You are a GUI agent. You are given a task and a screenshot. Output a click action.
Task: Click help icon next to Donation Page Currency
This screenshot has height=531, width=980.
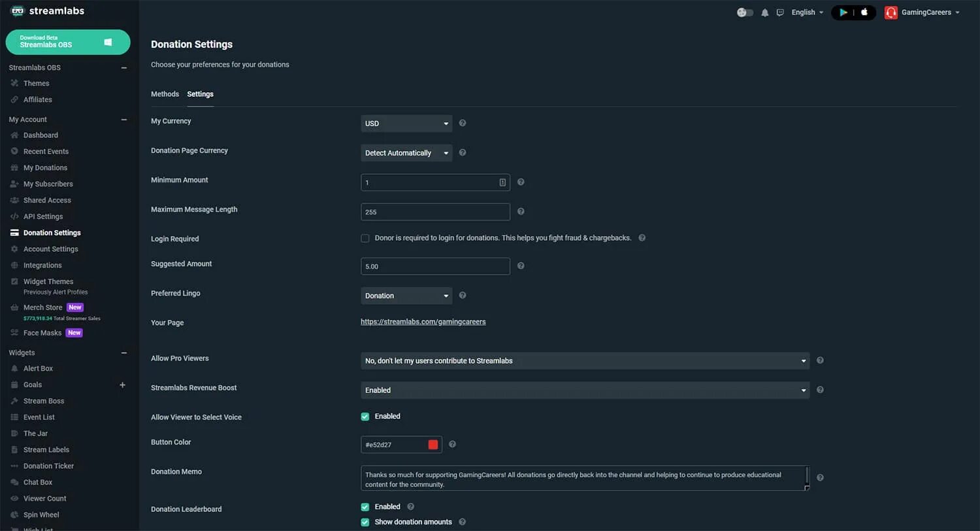tap(463, 152)
